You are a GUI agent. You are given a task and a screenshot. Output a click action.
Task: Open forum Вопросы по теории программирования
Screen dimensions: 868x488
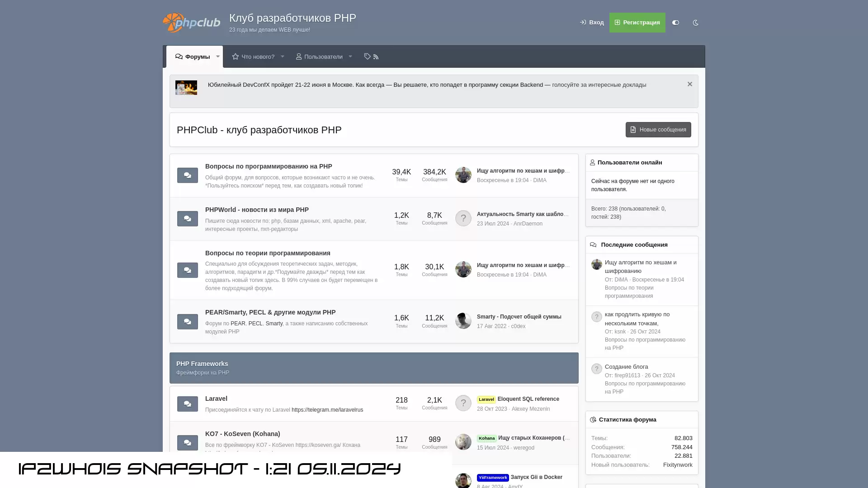pos(268,253)
